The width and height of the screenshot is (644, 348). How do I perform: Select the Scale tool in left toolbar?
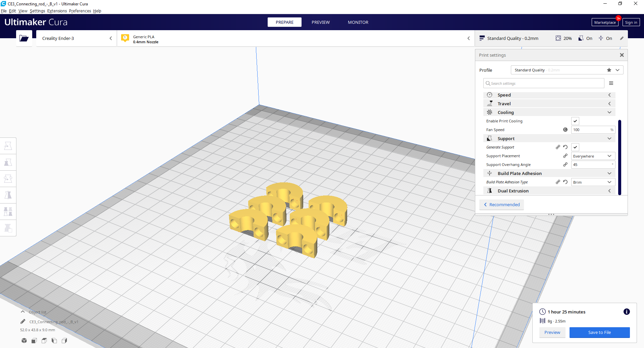(8, 162)
